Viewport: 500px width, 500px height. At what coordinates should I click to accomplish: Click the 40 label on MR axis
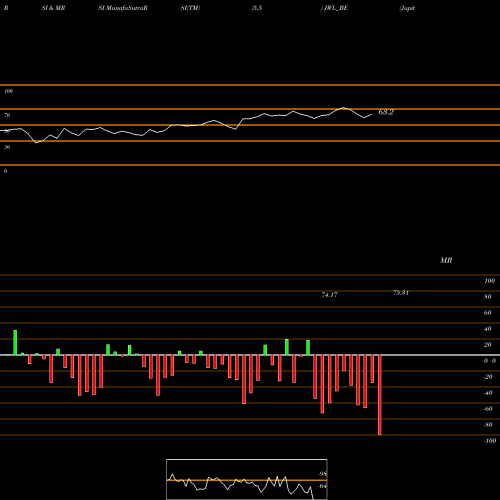click(488, 329)
